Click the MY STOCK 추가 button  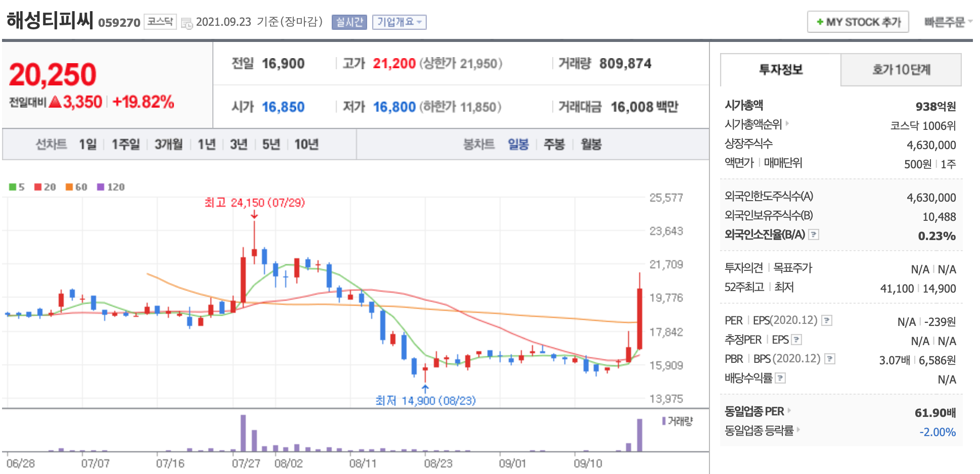(858, 22)
